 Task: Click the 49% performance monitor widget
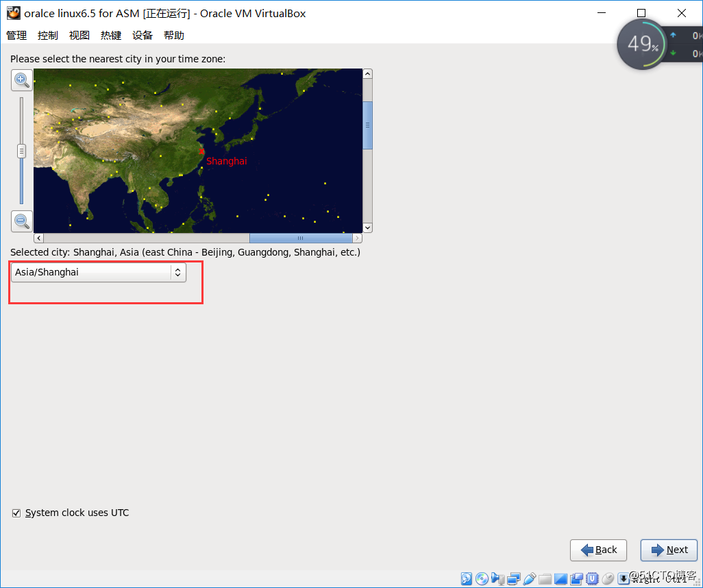tap(643, 44)
